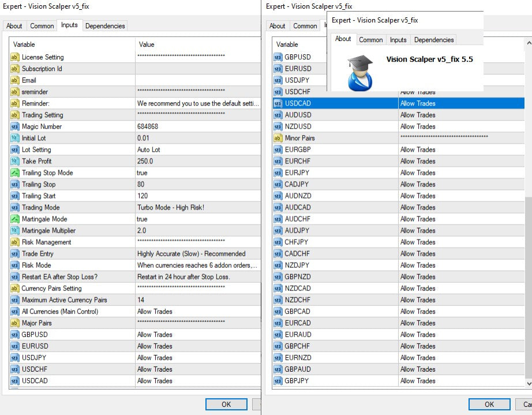Image resolution: width=532 pixels, height=415 pixels.
Task: Click the Initial Lot decimal type icon
Action: [14, 138]
